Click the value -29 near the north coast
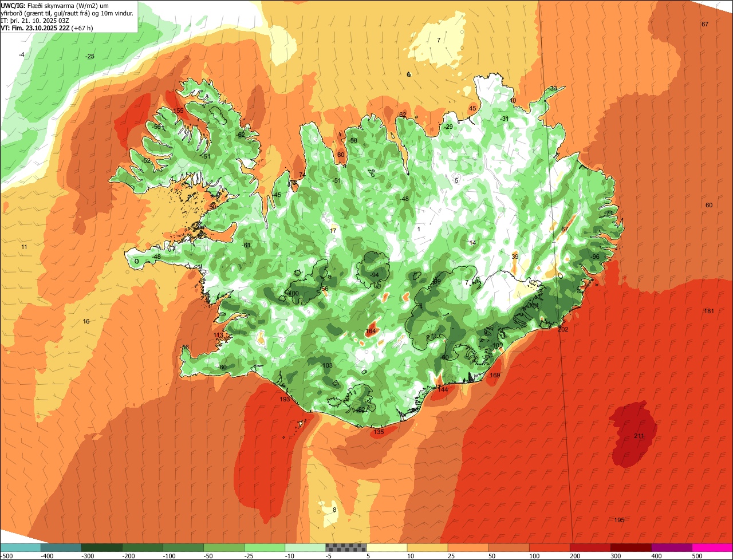 [448, 127]
